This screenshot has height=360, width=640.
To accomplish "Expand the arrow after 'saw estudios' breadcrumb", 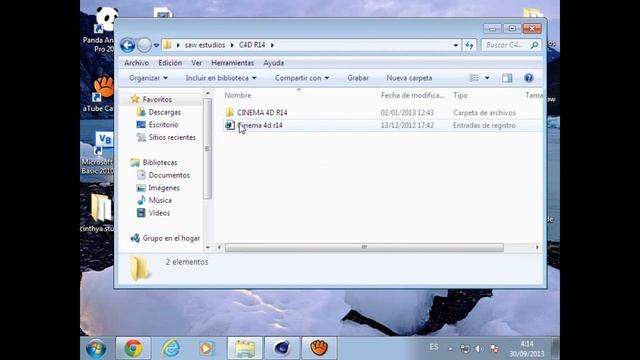I will point(232,45).
